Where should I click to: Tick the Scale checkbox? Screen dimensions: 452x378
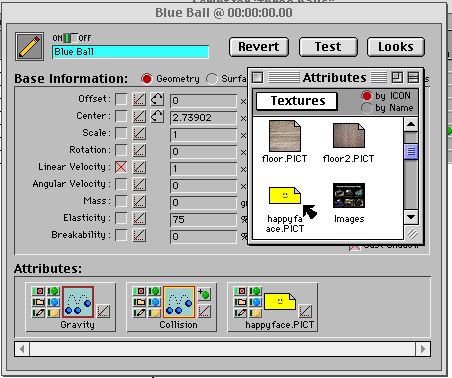(121, 133)
